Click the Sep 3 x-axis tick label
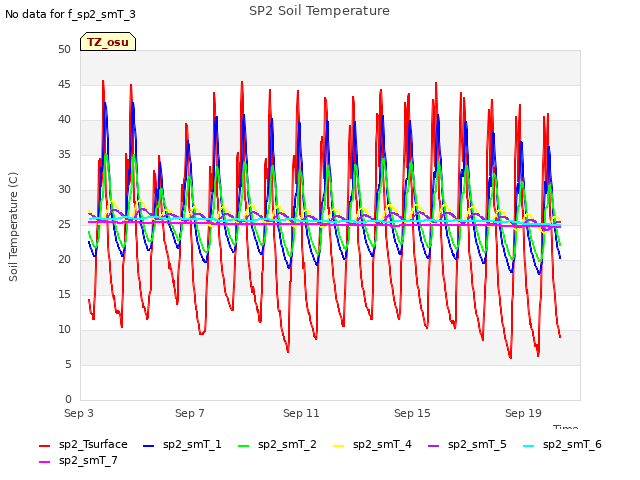 click(79, 413)
